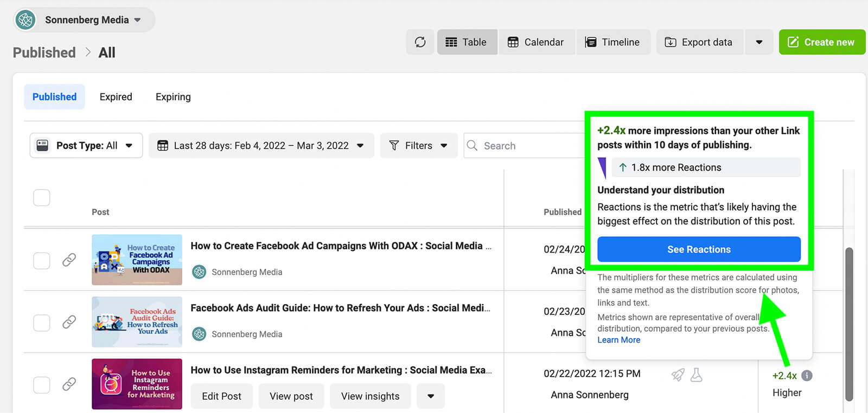Click the refresh icon button
The image size is (868, 413).
point(420,42)
